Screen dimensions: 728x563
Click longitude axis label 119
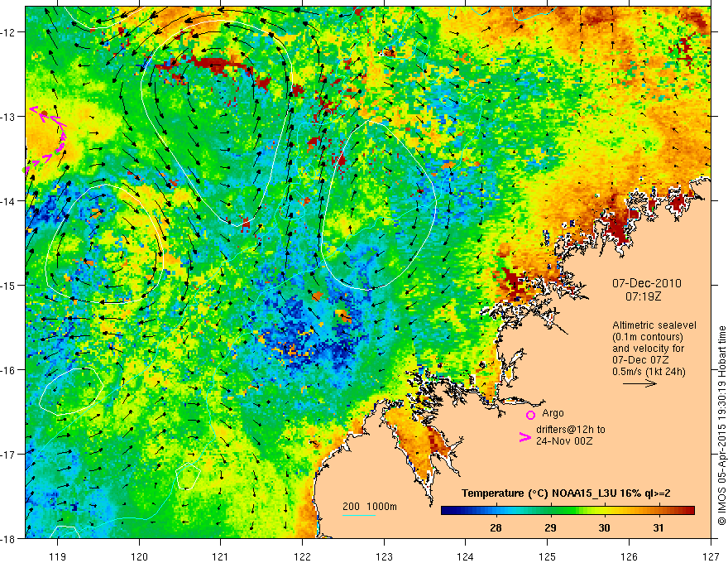pos(58,556)
